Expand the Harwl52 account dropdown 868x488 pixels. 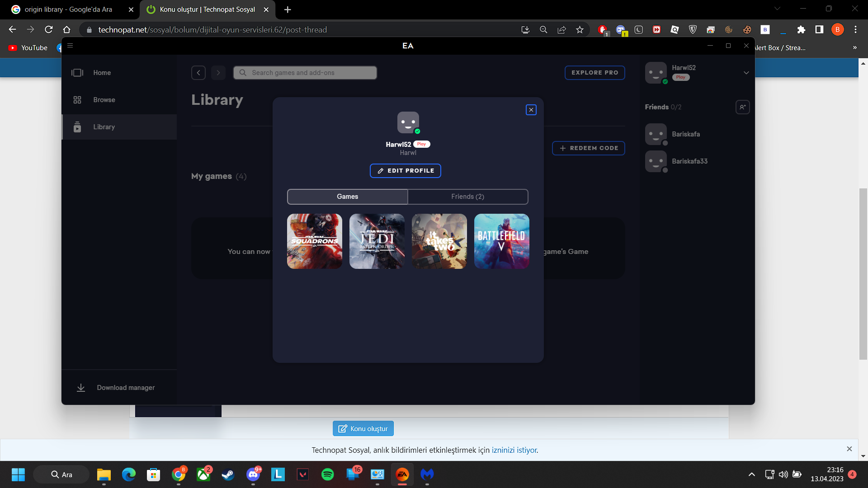tap(746, 73)
